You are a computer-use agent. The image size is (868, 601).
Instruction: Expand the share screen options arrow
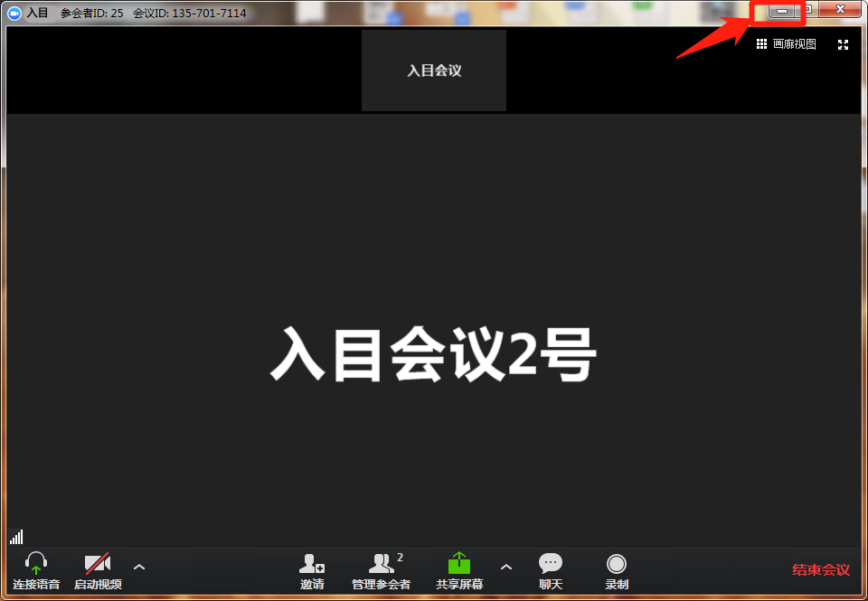pos(506,567)
